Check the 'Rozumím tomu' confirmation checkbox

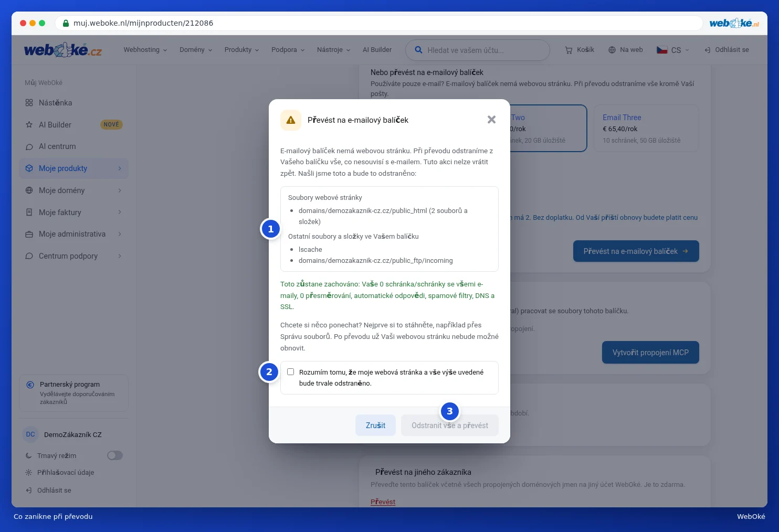tap(290, 372)
